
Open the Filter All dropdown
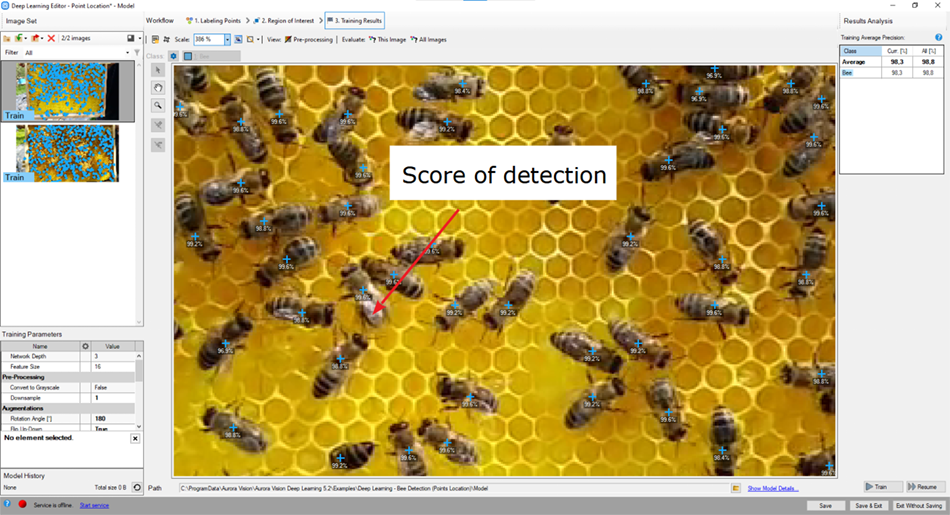(x=127, y=53)
